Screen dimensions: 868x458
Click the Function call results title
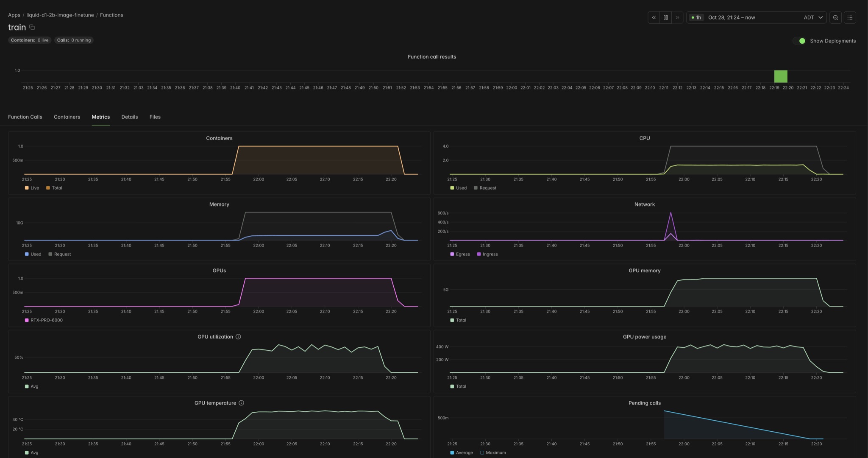tap(432, 57)
